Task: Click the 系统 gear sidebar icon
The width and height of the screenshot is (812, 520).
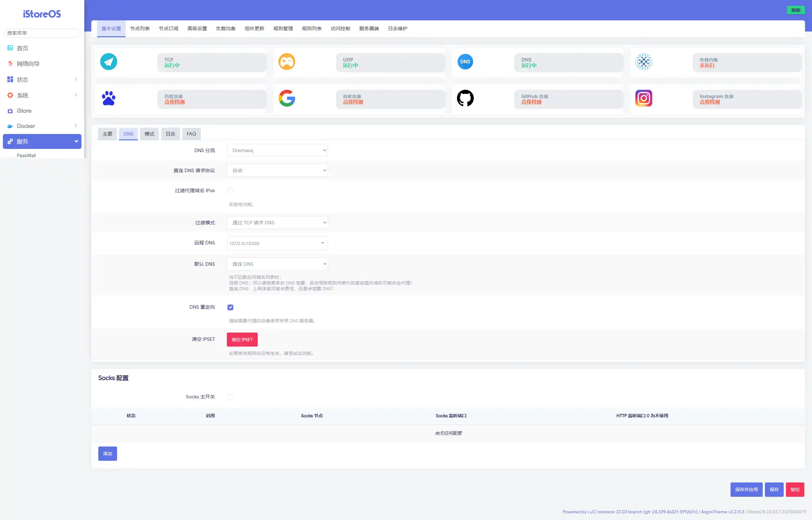Action: 10,95
